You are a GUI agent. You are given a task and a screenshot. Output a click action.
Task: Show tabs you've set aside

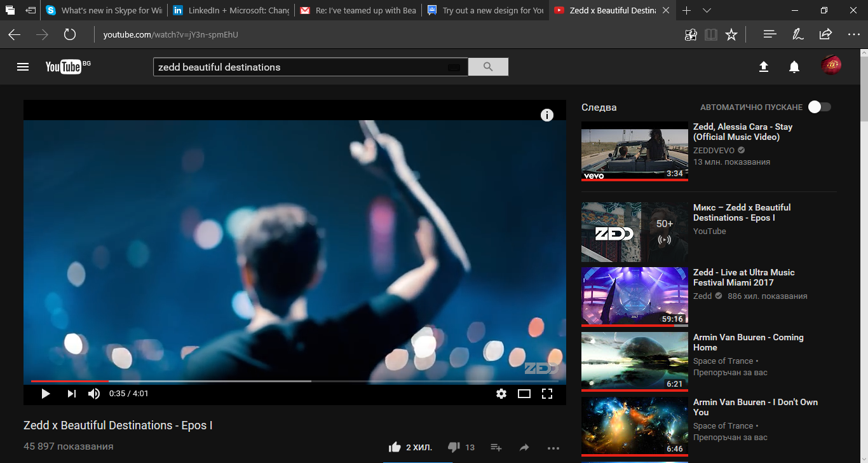(x=10, y=10)
